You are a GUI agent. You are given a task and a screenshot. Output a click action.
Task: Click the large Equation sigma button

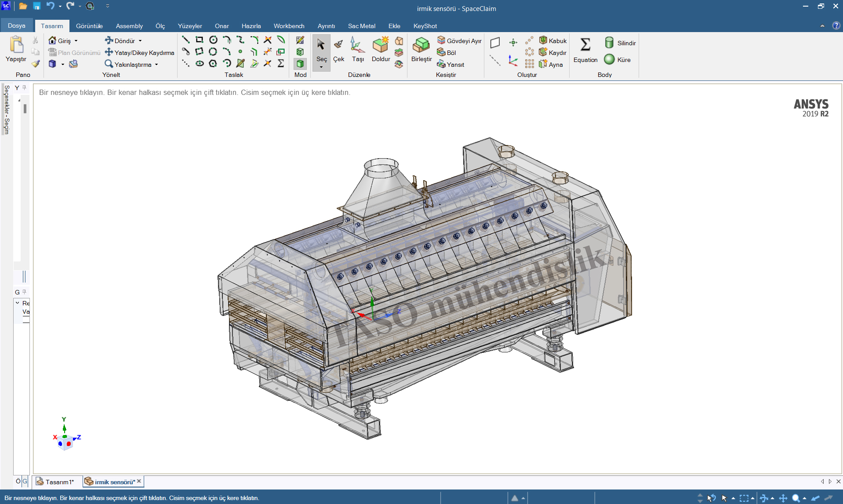[x=585, y=50]
